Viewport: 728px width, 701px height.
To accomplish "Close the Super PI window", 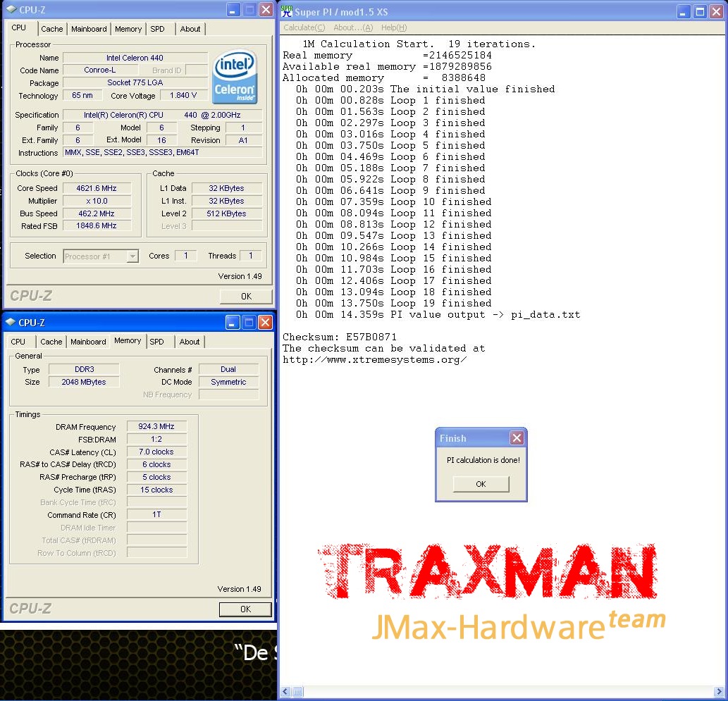I will [717, 11].
